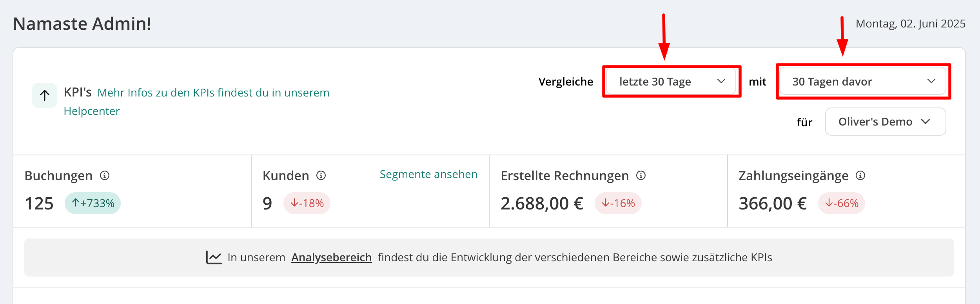The width and height of the screenshot is (980, 304).
Task: Click the info icon beside Erstellte Rechnungen
Action: point(641,175)
